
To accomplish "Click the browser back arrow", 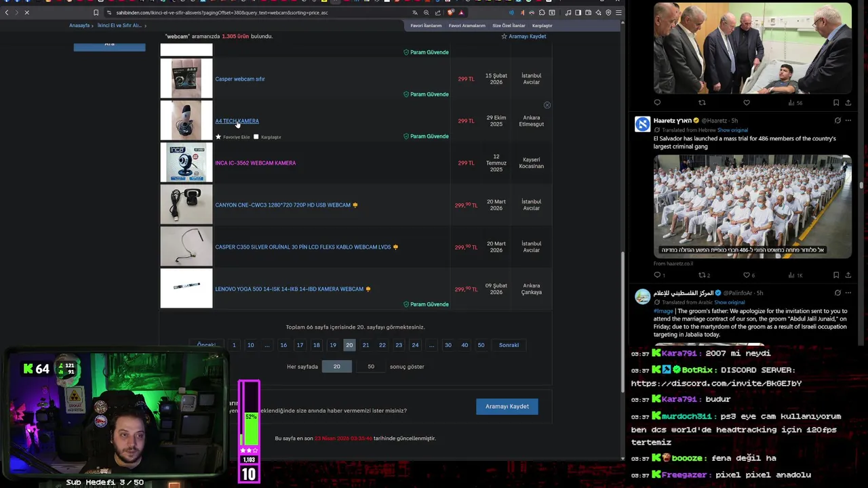I will 7,12.
